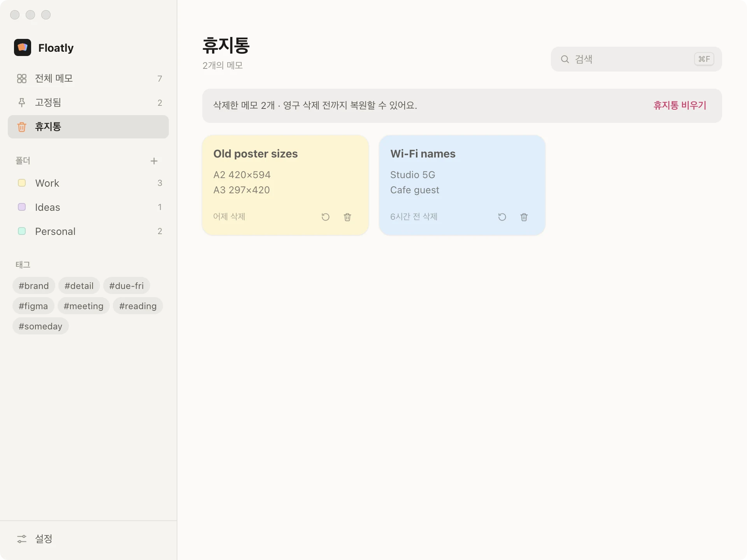Filter by the #someday tag
The width and height of the screenshot is (747, 560).
click(40, 326)
